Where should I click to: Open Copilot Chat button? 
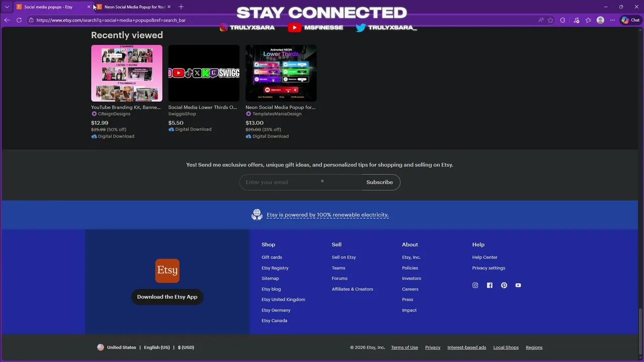[x=630, y=20]
